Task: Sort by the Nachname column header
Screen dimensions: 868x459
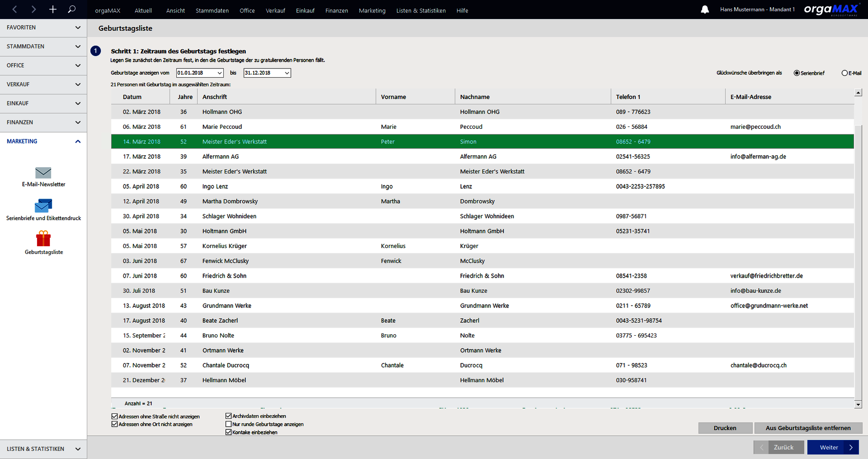Action: click(x=533, y=97)
